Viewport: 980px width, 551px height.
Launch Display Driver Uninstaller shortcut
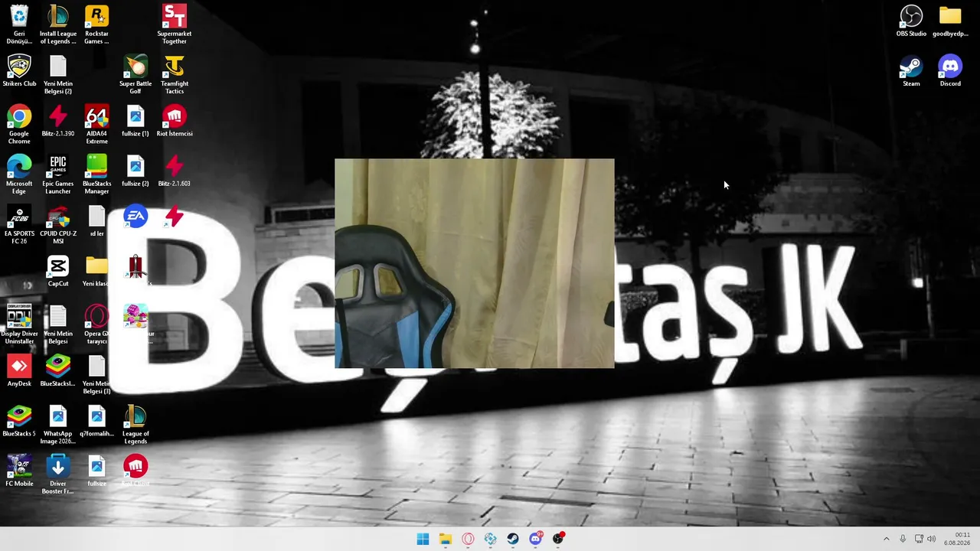pyautogui.click(x=19, y=324)
